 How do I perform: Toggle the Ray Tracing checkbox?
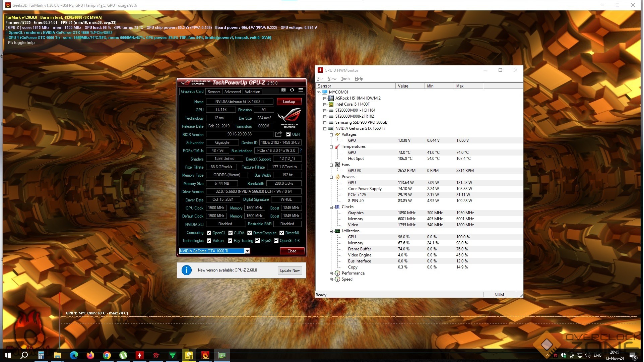(230, 241)
